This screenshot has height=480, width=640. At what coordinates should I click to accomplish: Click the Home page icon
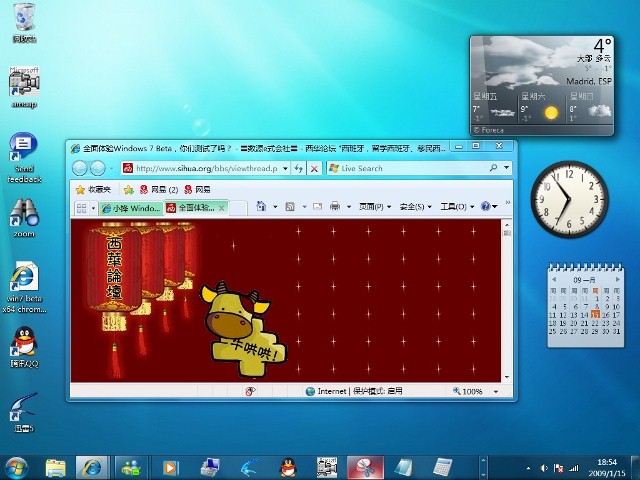pyautogui.click(x=261, y=207)
